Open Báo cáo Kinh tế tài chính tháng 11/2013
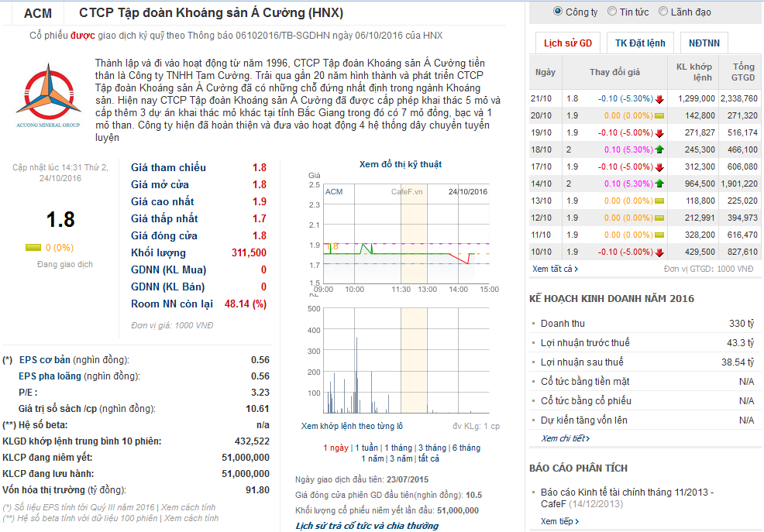 [627, 497]
